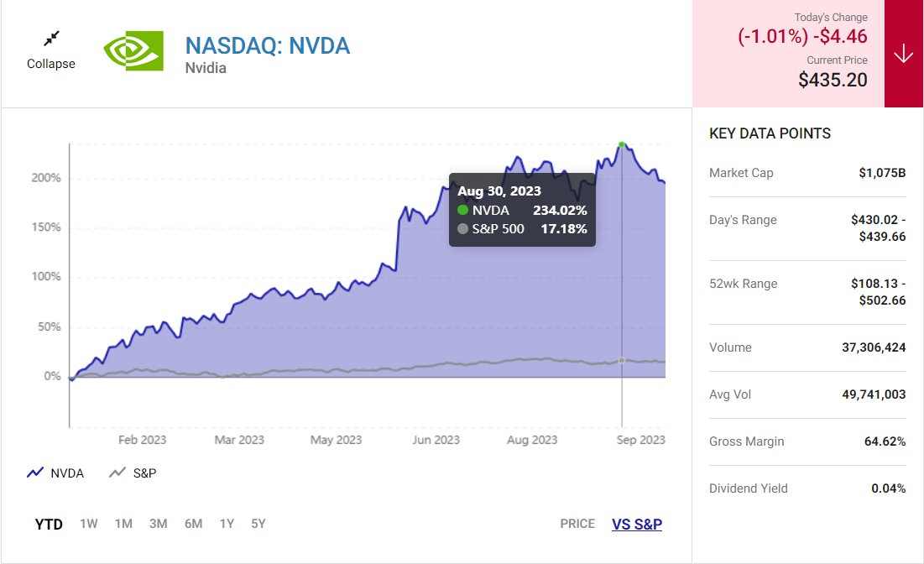The height and width of the screenshot is (564, 924).
Task: Click the red down-arrow price change indicator
Action: tap(903, 54)
